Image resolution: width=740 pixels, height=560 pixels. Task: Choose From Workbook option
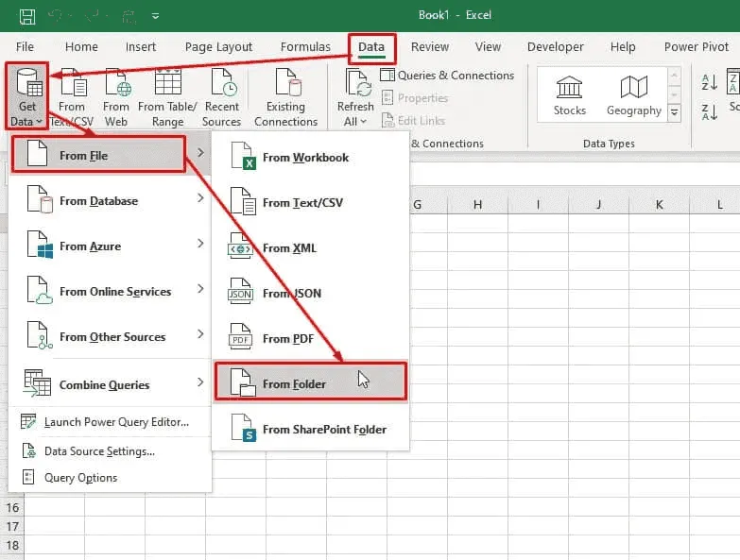pos(305,158)
